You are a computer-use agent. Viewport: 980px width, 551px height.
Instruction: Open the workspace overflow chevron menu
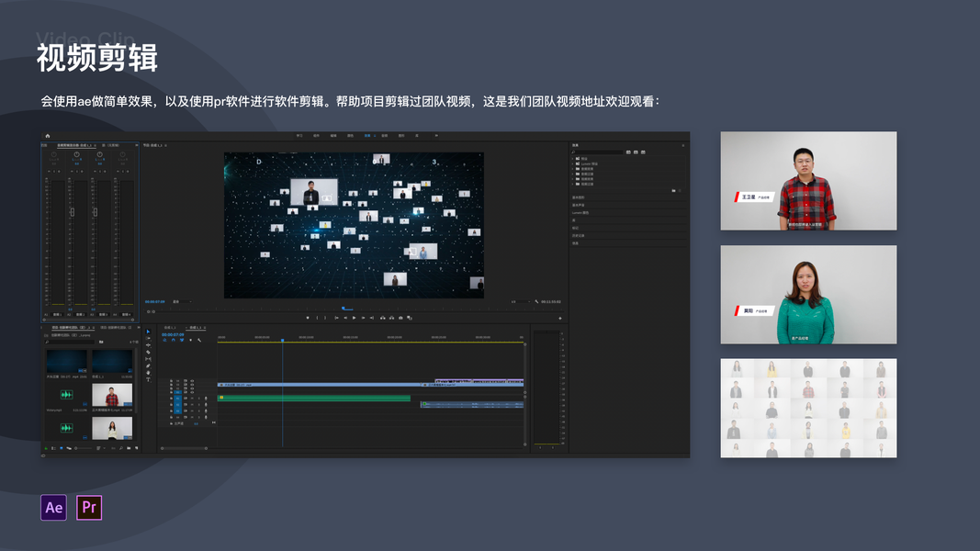pos(436,136)
